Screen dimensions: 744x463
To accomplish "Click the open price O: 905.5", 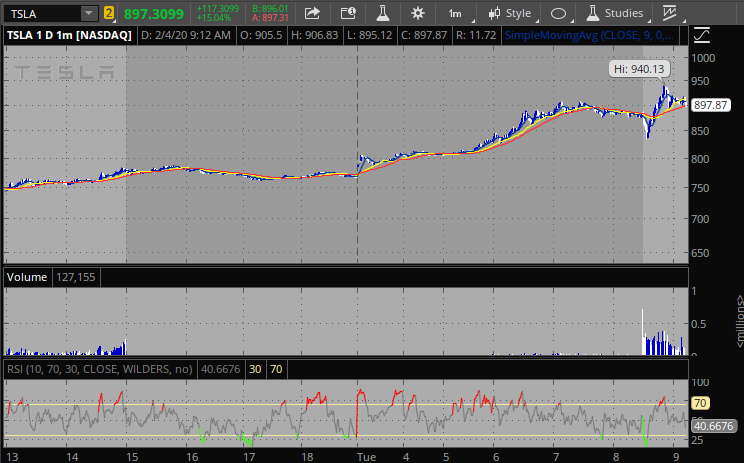I will pyautogui.click(x=261, y=36).
